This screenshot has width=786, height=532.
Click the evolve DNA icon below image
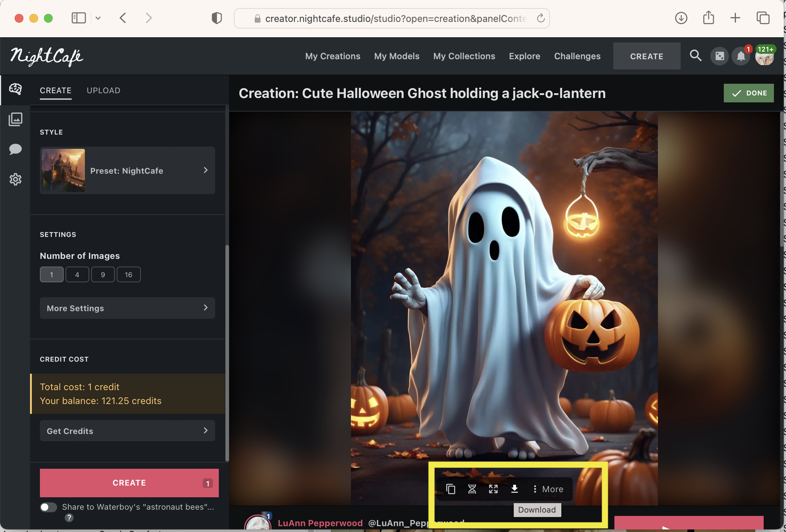pyautogui.click(x=472, y=489)
